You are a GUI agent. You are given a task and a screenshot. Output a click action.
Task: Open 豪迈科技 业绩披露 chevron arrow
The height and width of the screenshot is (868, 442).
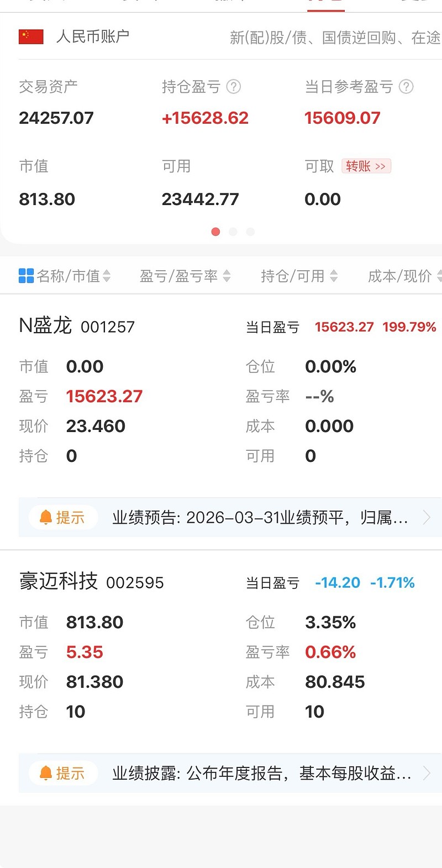(427, 773)
